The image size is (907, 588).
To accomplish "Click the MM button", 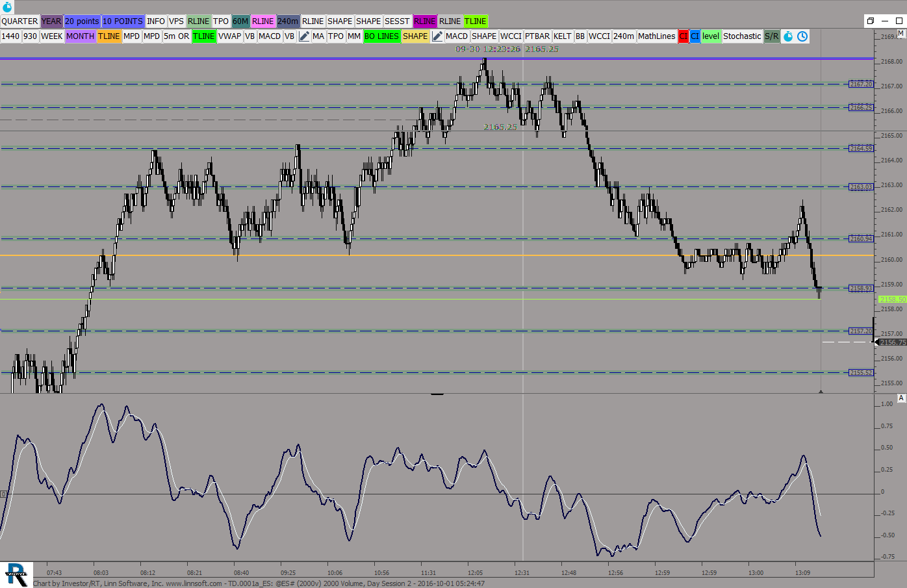I will point(354,36).
